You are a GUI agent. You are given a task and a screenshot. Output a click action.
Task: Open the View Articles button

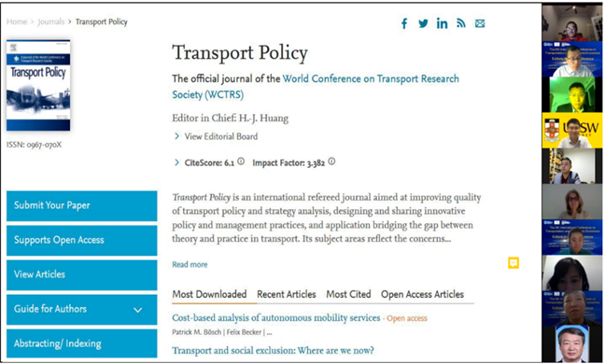[x=82, y=274]
